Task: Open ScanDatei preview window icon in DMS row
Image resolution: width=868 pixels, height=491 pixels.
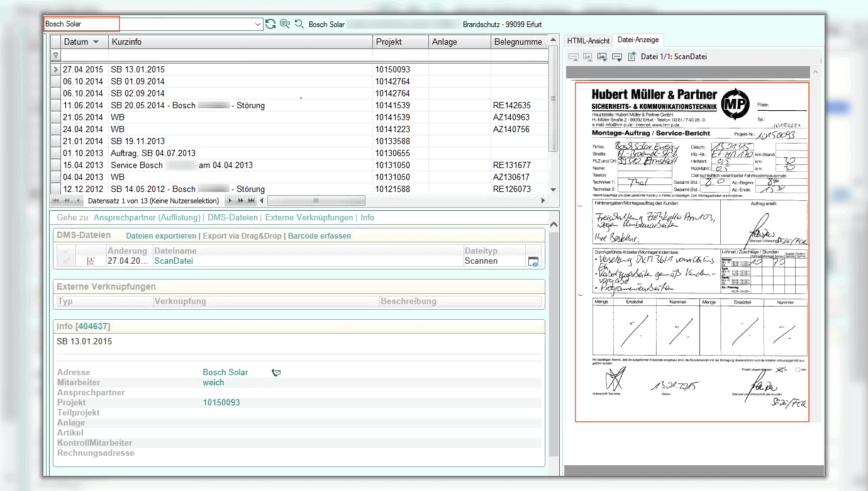Action: point(533,261)
